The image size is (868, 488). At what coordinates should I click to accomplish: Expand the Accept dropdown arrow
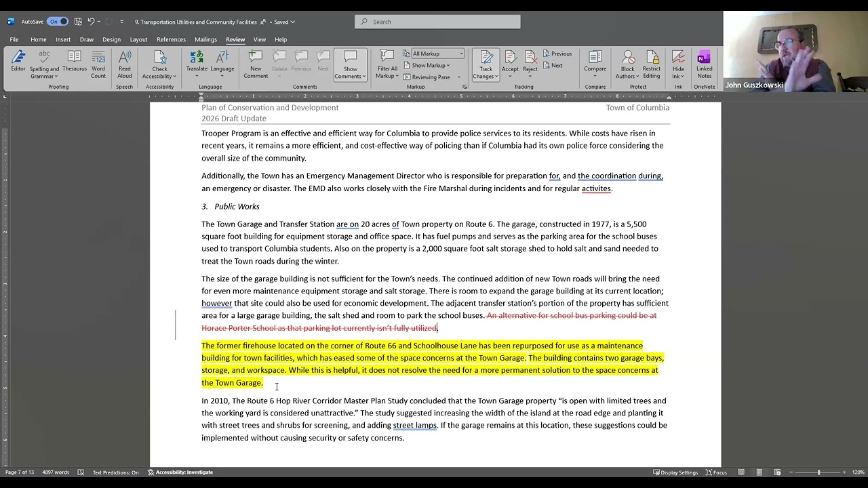click(x=510, y=75)
